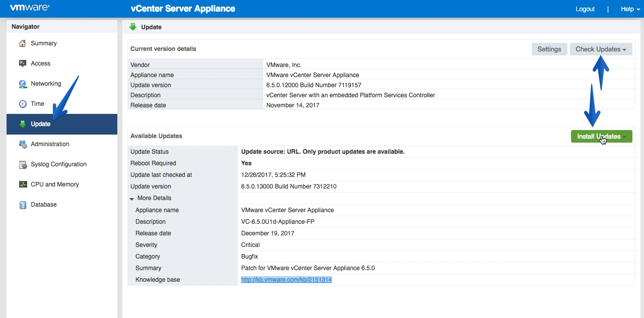The image size is (644, 318).
Task: Click the Update source: URL status text
Action: pyautogui.click(x=323, y=152)
